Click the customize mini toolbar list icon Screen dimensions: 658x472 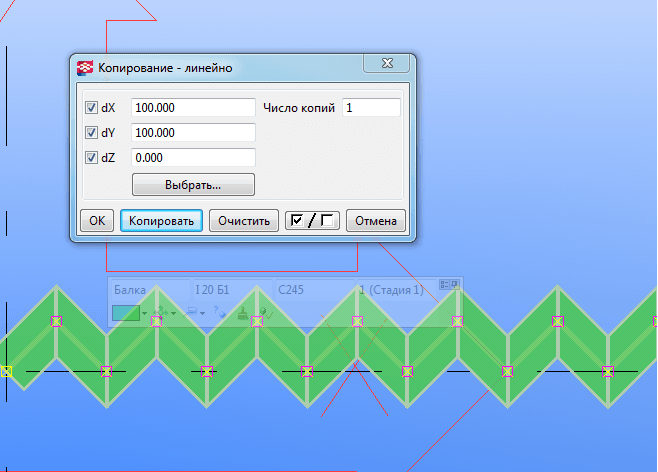pyautogui.click(x=444, y=285)
